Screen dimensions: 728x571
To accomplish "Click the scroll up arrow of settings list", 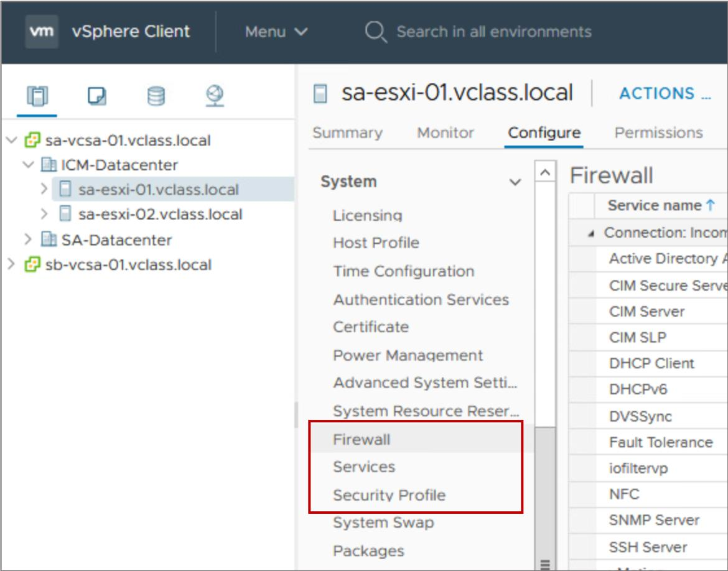I will click(x=545, y=172).
